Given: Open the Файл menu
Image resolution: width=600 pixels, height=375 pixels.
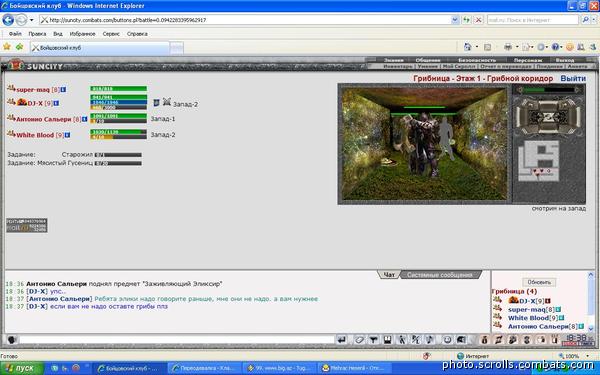Looking at the screenshot, I should [15, 34].
